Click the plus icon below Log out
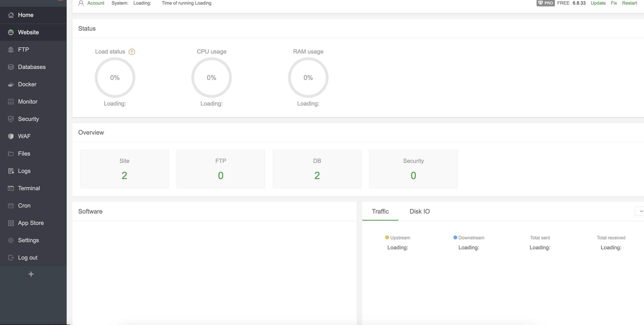 pyautogui.click(x=31, y=274)
